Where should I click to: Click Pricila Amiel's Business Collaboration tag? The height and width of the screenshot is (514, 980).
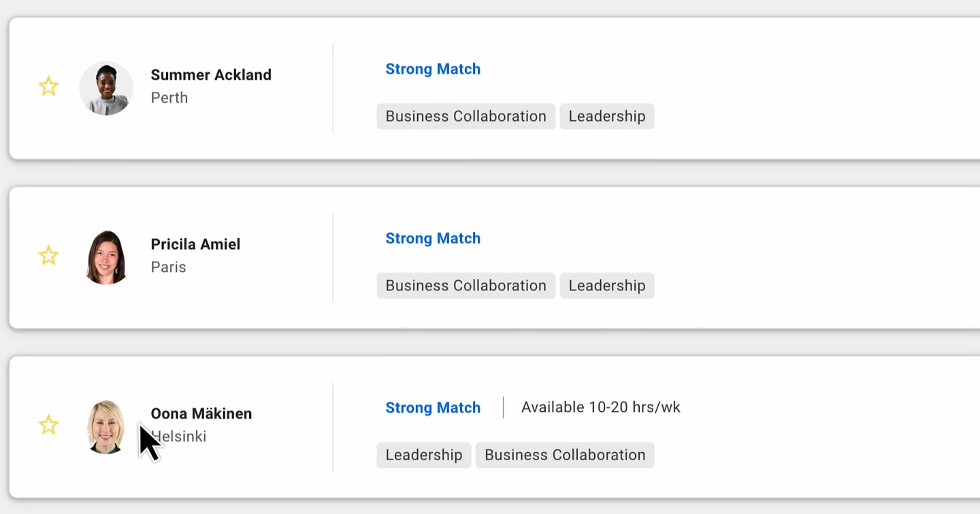point(465,286)
